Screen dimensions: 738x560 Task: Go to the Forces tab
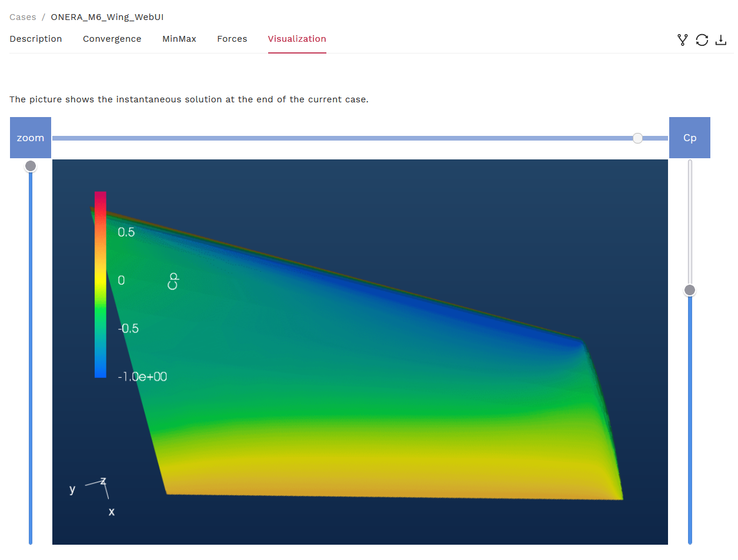232,39
